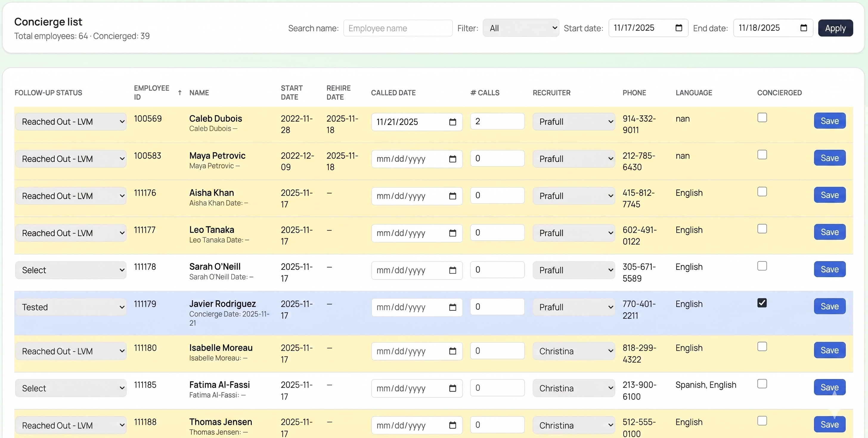Check Concierged box for Sarah O'Neill
The image size is (868, 438).
tap(762, 266)
